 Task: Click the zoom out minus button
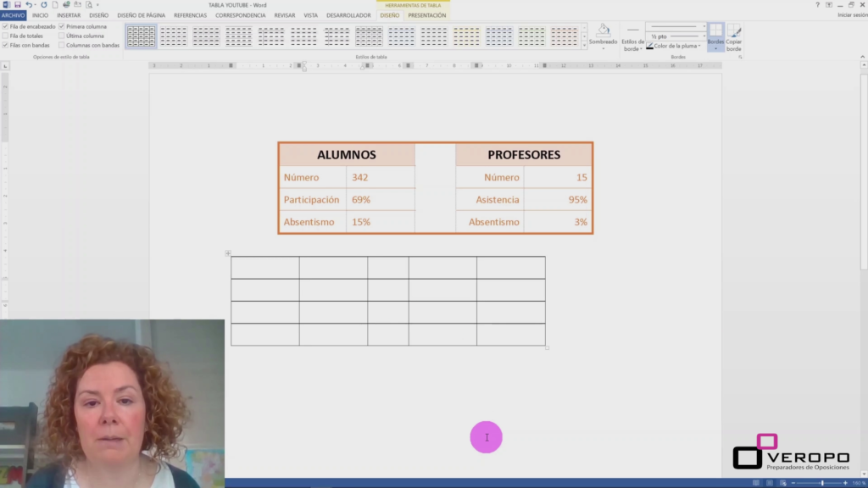pyautogui.click(x=793, y=483)
